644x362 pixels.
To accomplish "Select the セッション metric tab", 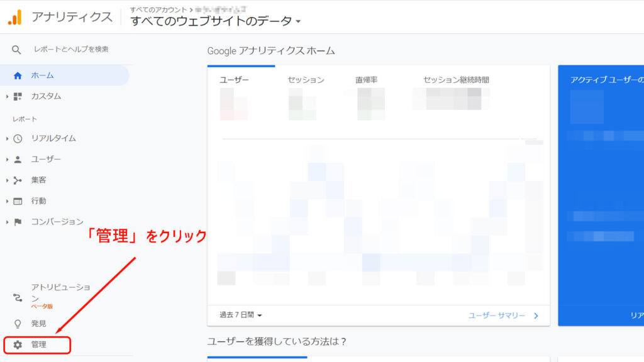I will (x=306, y=80).
